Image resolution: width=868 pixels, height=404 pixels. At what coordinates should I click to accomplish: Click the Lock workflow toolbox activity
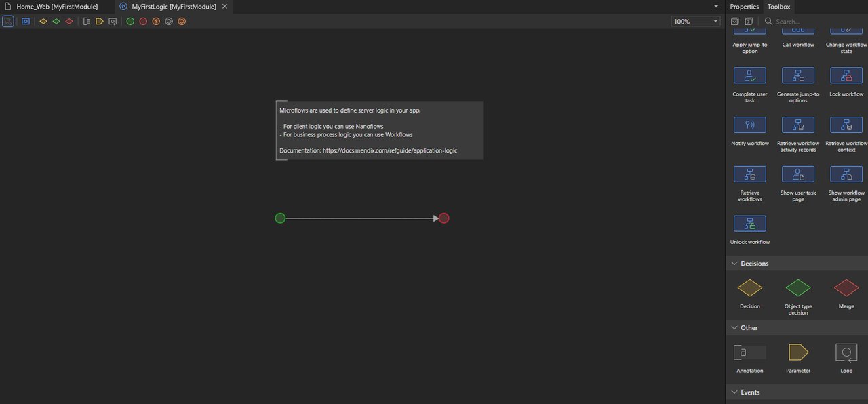point(846,75)
